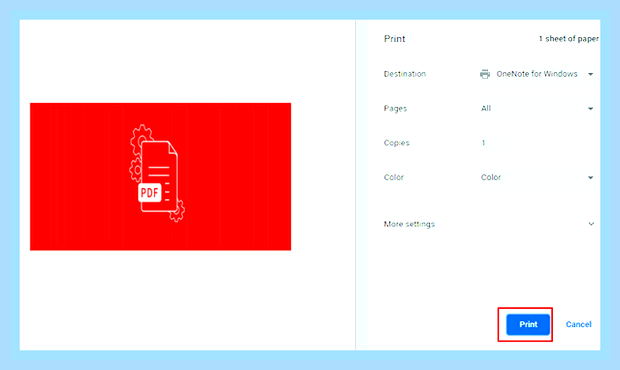Click the red PDF preview page thumbnail
620x370 pixels.
tap(161, 177)
